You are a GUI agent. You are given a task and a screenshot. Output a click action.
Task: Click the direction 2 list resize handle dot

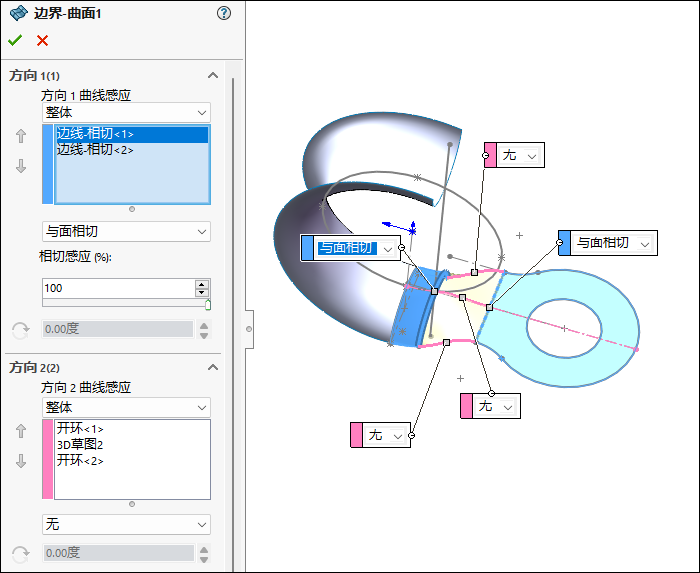point(132,504)
